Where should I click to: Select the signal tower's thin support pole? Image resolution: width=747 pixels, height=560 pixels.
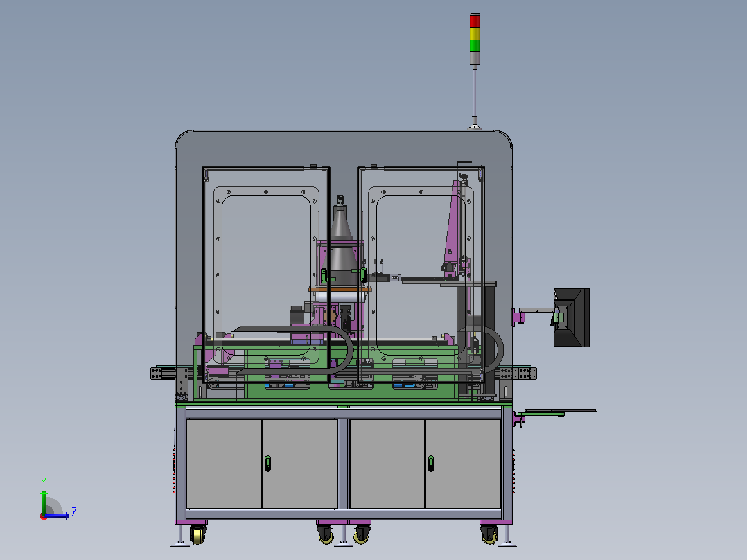click(475, 93)
